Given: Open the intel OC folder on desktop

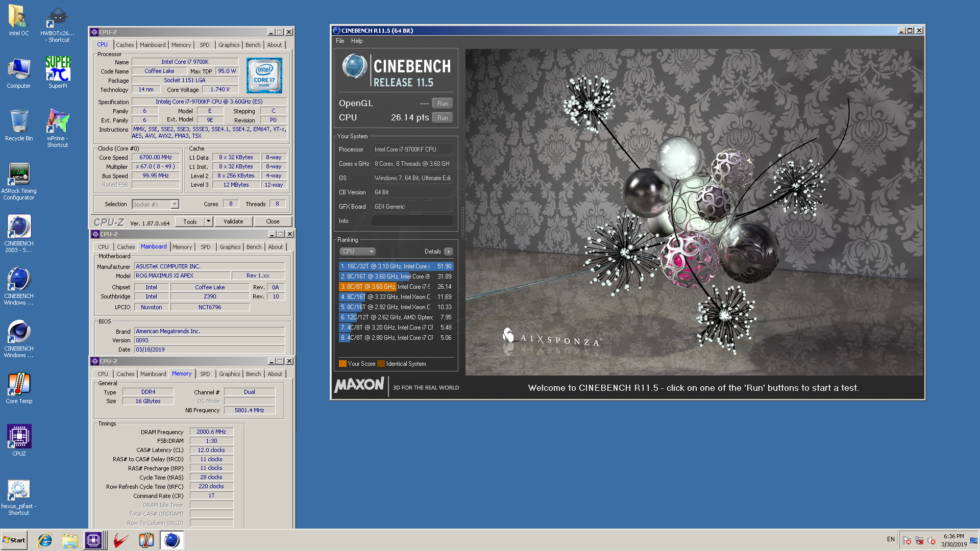Looking at the screenshot, I should pyautogui.click(x=18, y=20).
